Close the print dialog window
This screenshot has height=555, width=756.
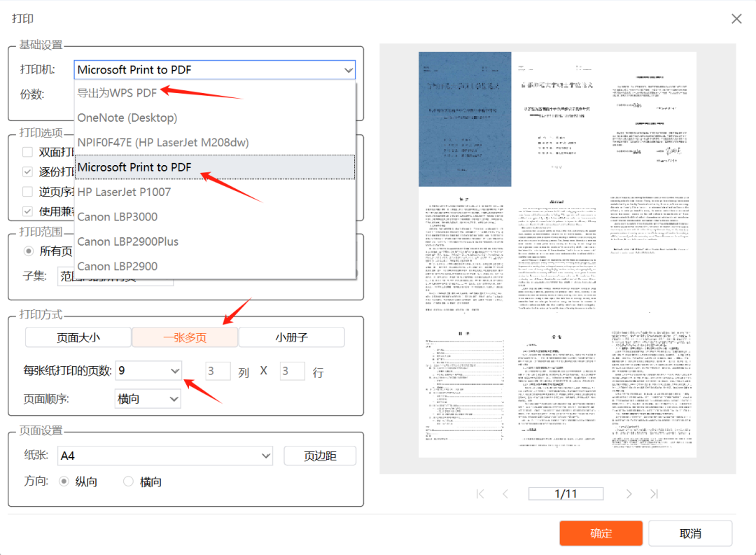click(x=736, y=19)
